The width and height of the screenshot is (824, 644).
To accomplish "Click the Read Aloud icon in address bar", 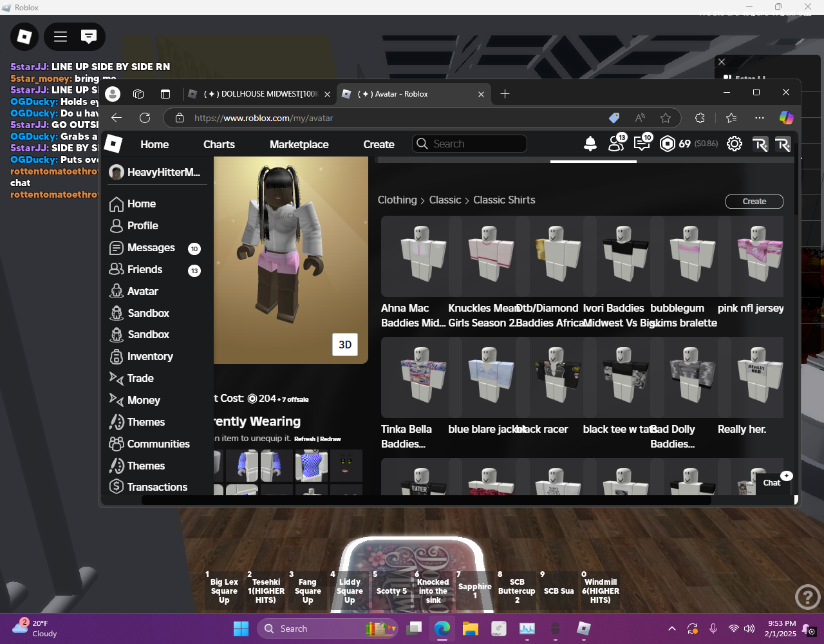I will point(640,118).
